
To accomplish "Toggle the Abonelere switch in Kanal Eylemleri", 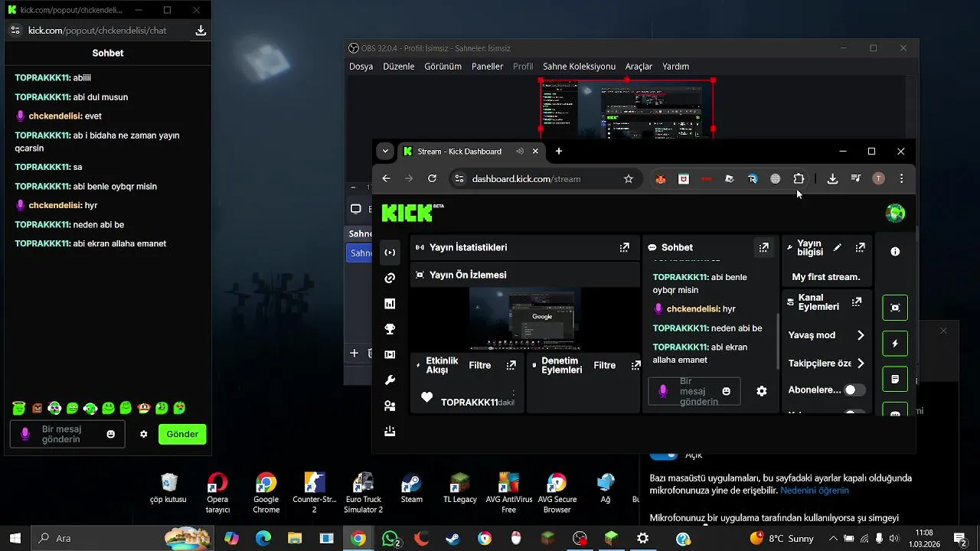I will click(x=854, y=390).
